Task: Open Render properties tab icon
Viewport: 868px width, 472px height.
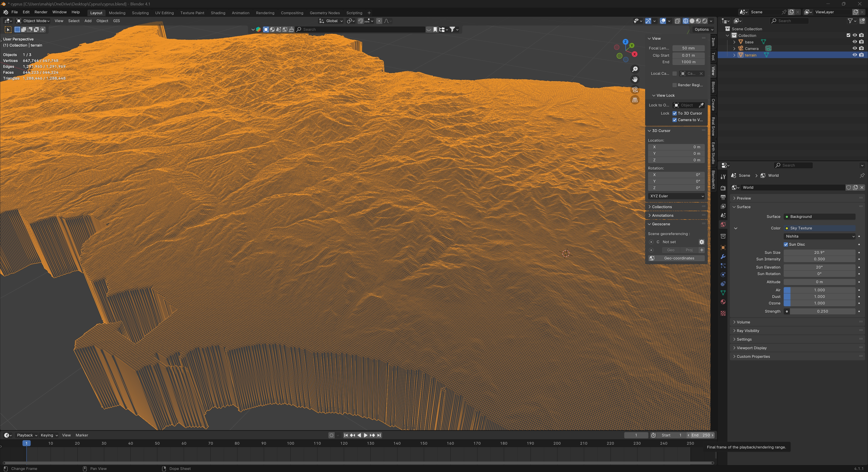Action: [x=723, y=188]
